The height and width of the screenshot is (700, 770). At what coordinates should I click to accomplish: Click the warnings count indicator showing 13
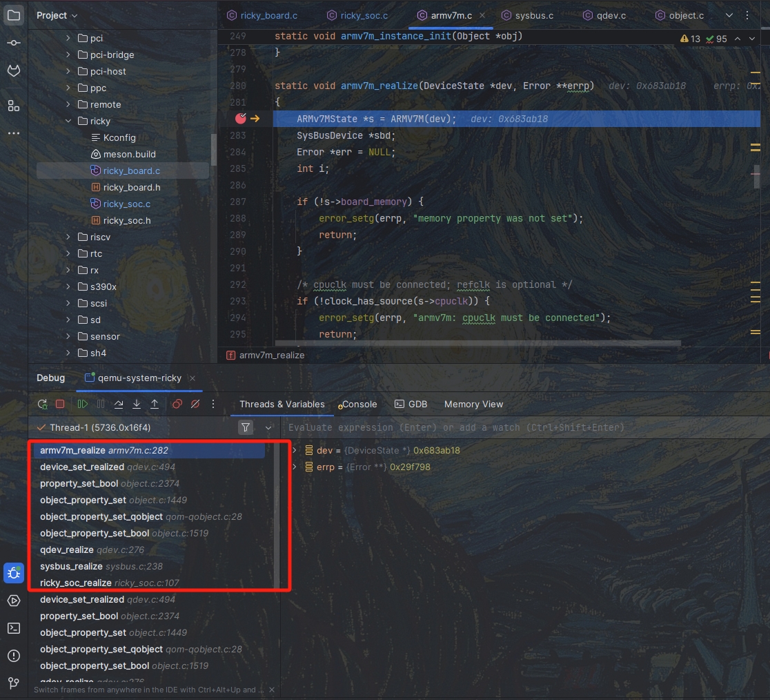(690, 39)
